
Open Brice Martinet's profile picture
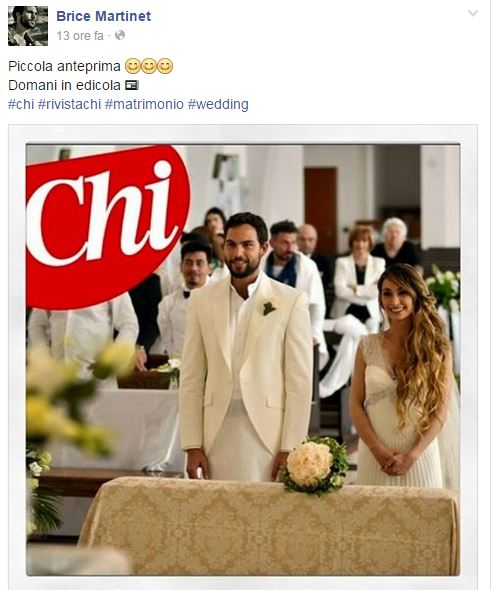point(28,26)
